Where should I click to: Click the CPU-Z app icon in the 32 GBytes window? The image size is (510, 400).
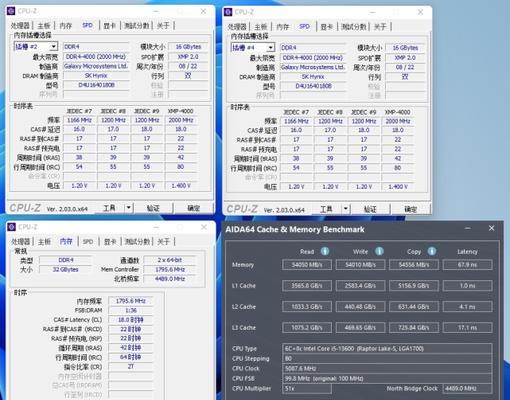point(12,227)
